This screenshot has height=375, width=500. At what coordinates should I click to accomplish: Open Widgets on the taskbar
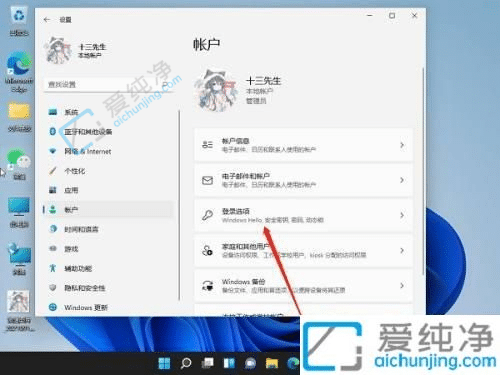[x=229, y=363]
